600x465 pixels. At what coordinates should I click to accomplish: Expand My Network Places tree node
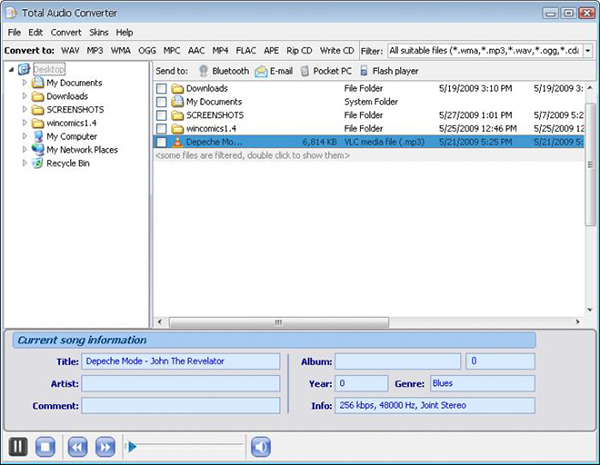pos(25,150)
